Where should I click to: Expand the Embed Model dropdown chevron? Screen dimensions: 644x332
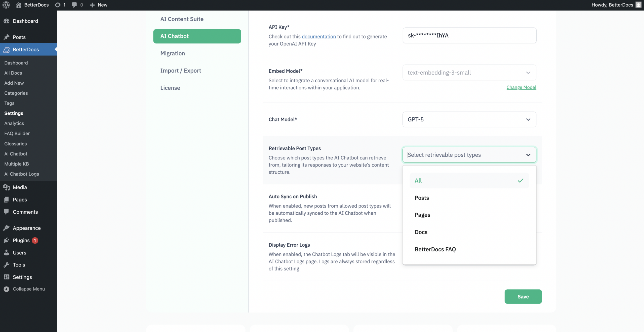[528, 73]
